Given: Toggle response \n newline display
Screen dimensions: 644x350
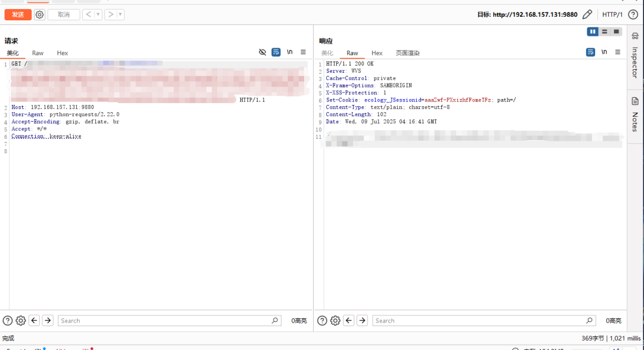Looking at the screenshot, I should pos(604,52).
